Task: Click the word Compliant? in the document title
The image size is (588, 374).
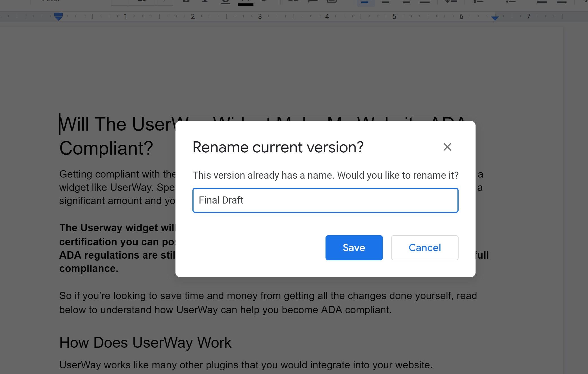Action: (x=106, y=148)
